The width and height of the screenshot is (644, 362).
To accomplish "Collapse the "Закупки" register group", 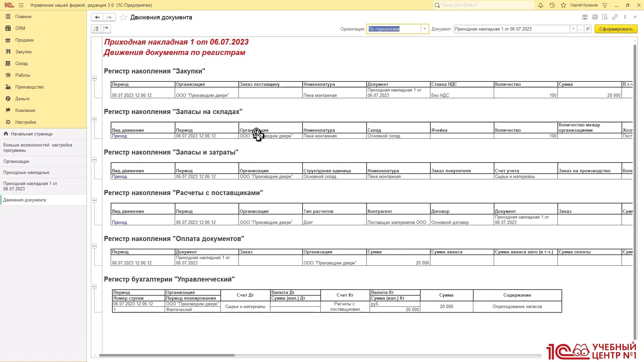I will [x=95, y=79].
